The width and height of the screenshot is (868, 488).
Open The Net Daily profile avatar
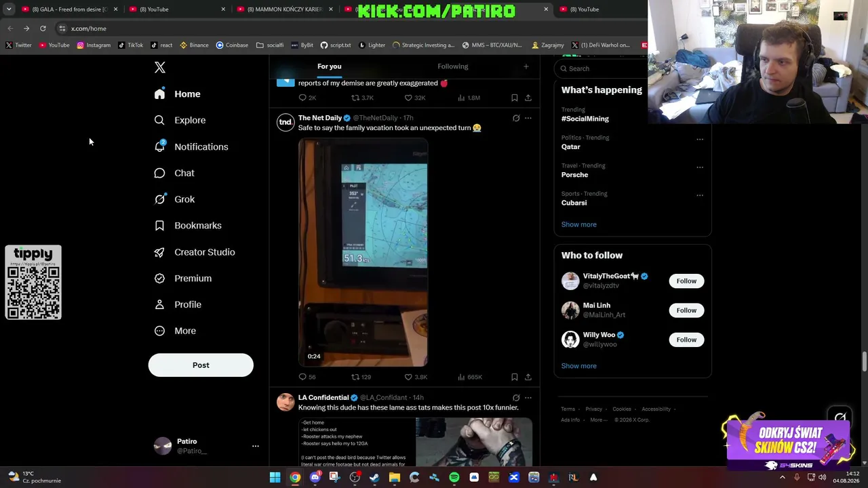(285, 123)
